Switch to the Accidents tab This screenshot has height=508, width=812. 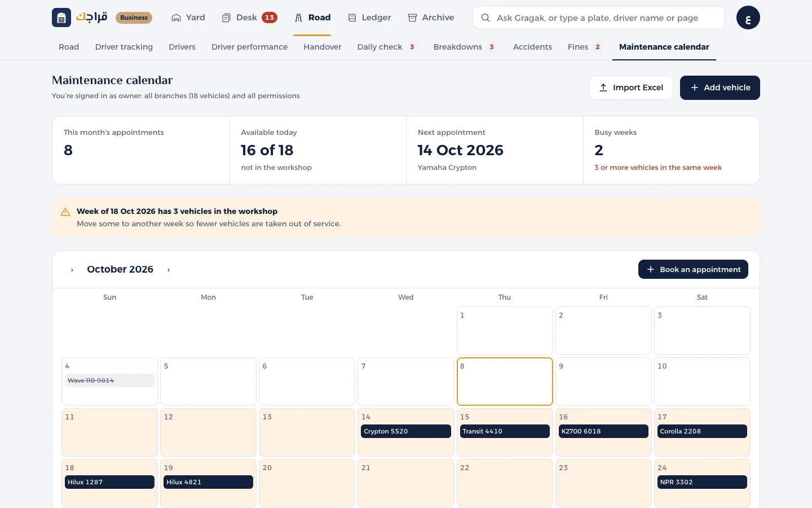coord(532,47)
